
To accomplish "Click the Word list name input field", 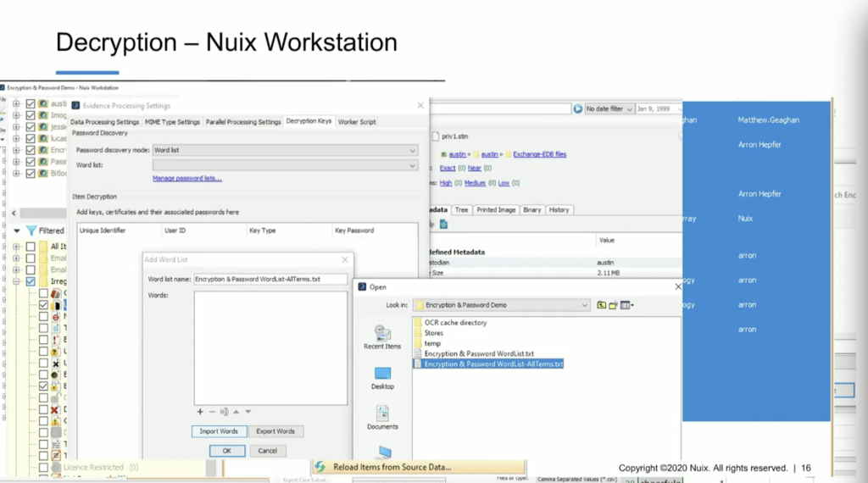I will pyautogui.click(x=270, y=280).
